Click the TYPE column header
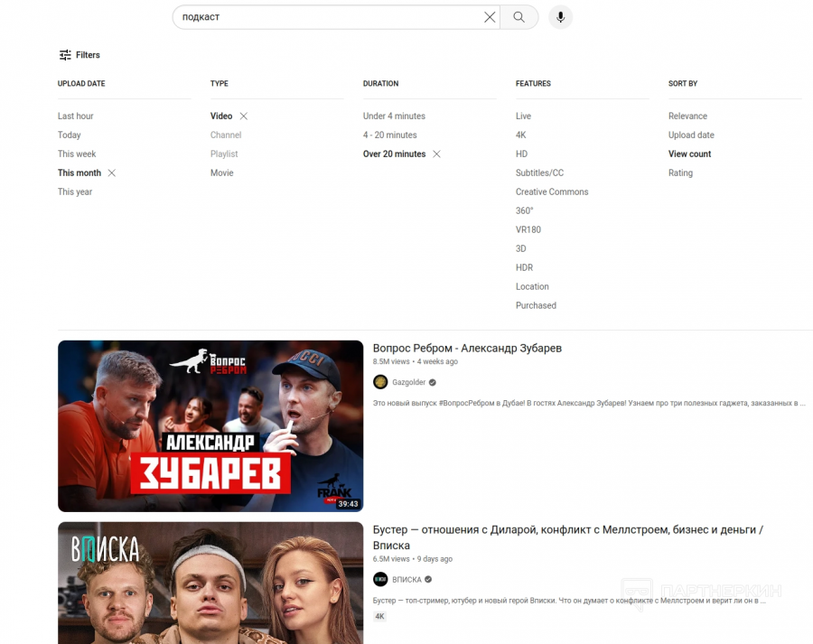813x644 pixels. click(220, 83)
